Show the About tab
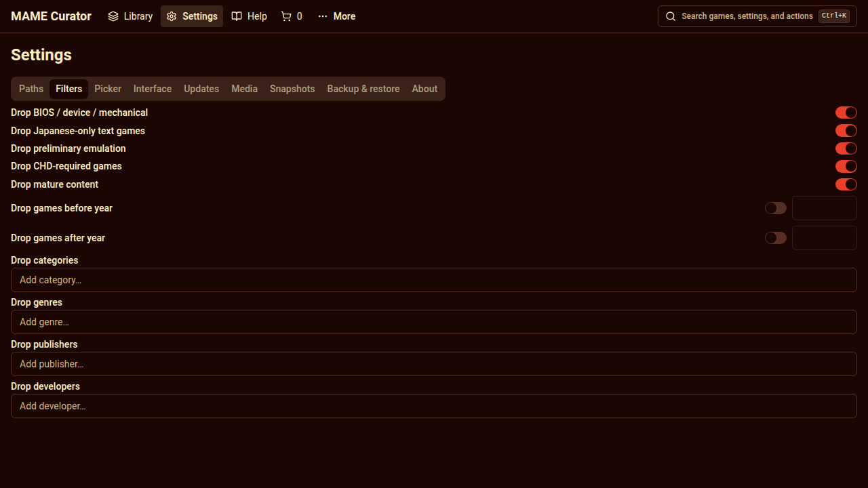868x488 pixels. pyautogui.click(x=425, y=89)
